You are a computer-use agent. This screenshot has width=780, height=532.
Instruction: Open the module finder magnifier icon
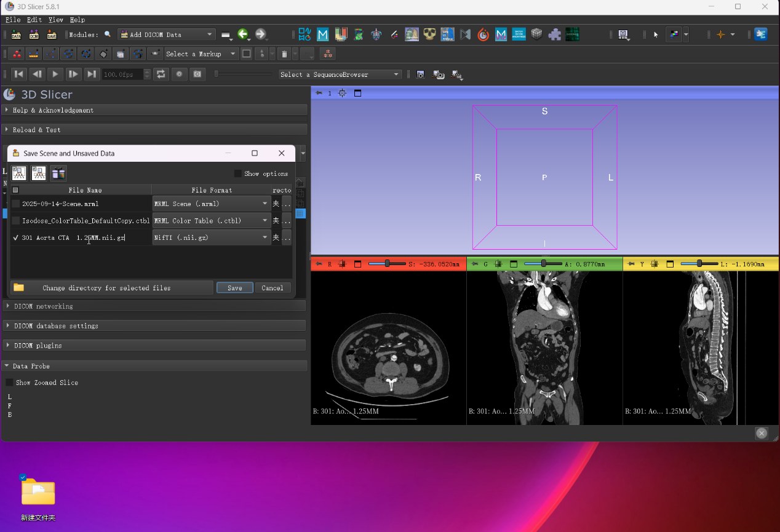pyautogui.click(x=108, y=34)
